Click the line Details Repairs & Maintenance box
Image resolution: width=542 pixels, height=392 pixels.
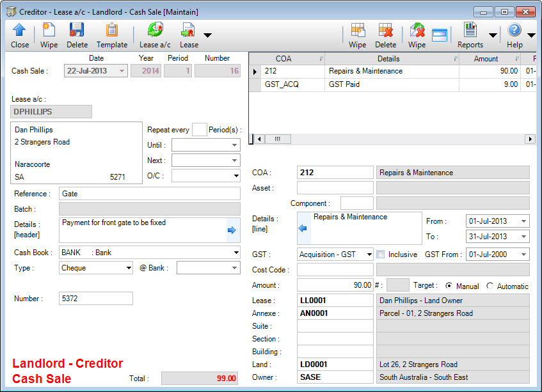pyautogui.click(x=366, y=228)
